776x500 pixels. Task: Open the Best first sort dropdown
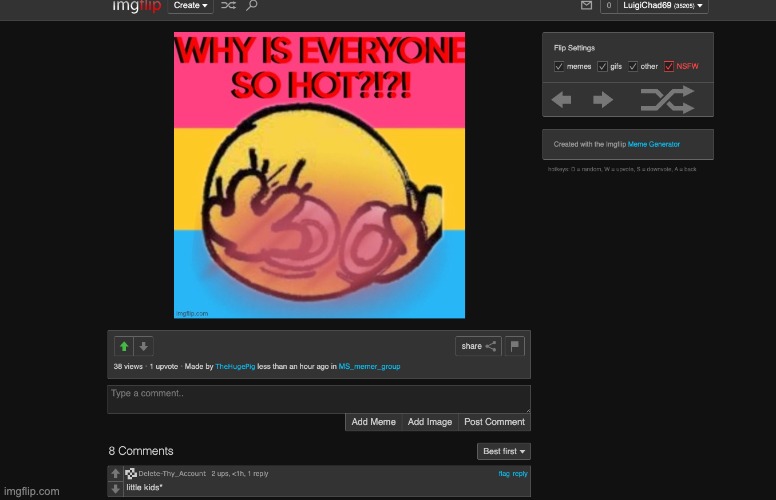click(x=504, y=452)
